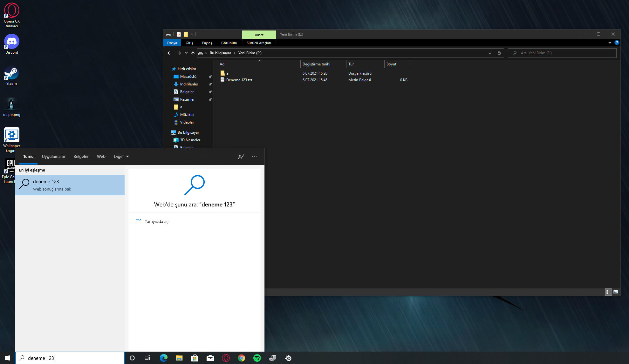Viewport: 629px width, 364px height.
Task: Open SteelSeries icon on taskbar
Action: click(288, 358)
